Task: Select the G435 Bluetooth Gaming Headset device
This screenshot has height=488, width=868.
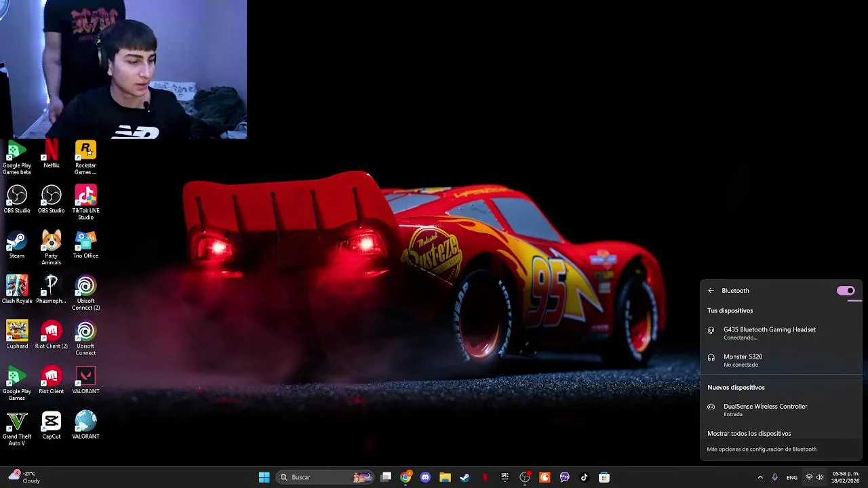Action: [x=781, y=333]
